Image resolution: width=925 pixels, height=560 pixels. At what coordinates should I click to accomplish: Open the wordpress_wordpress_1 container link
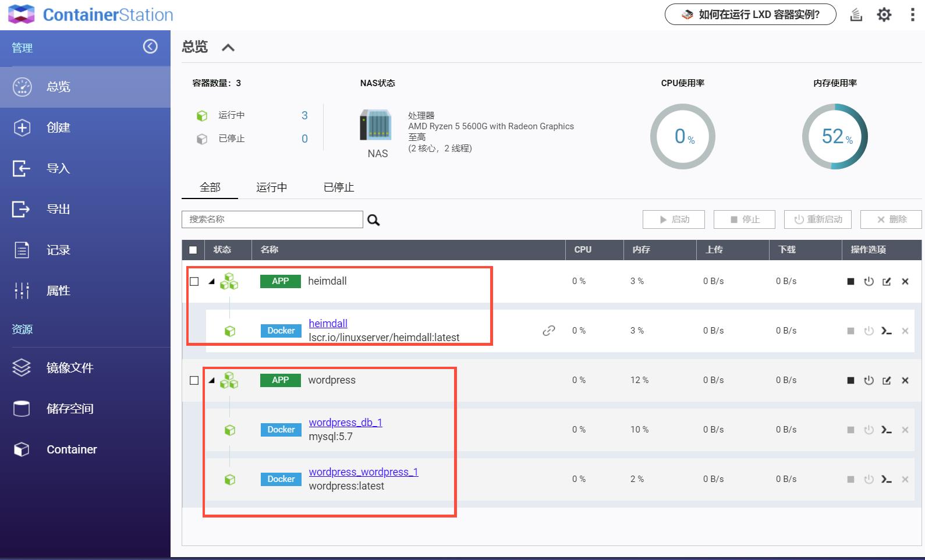[x=363, y=472]
